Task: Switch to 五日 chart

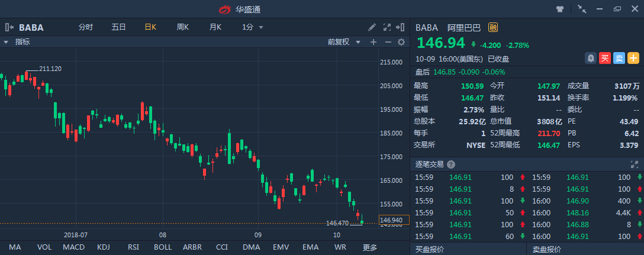Action: tap(119, 27)
